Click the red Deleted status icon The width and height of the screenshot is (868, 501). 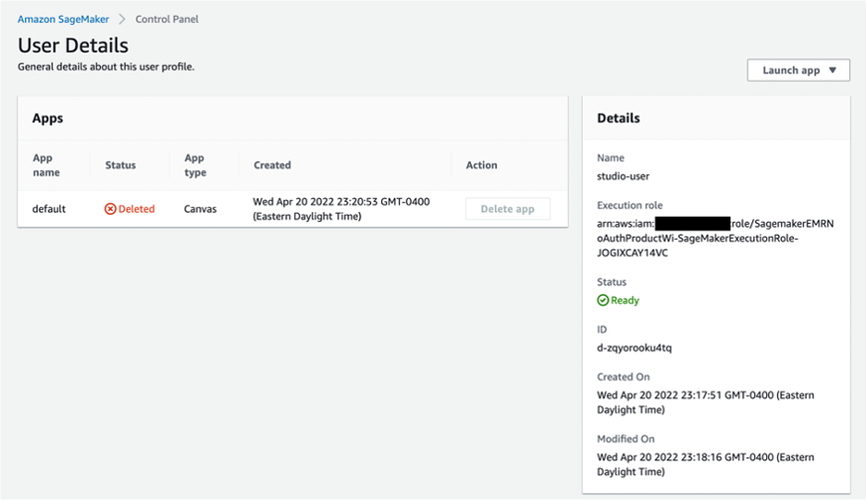pyautogui.click(x=111, y=209)
